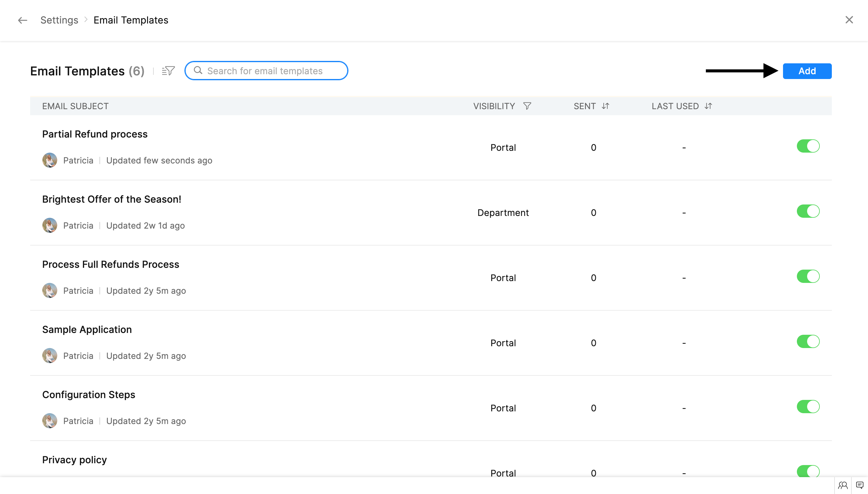Close the Email Templates settings page
This screenshot has width=868, height=494.
click(x=849, y=20)
